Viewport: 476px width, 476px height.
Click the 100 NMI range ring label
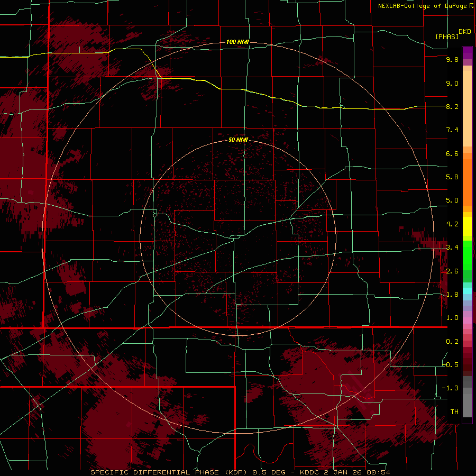click(x=237, y=42)
